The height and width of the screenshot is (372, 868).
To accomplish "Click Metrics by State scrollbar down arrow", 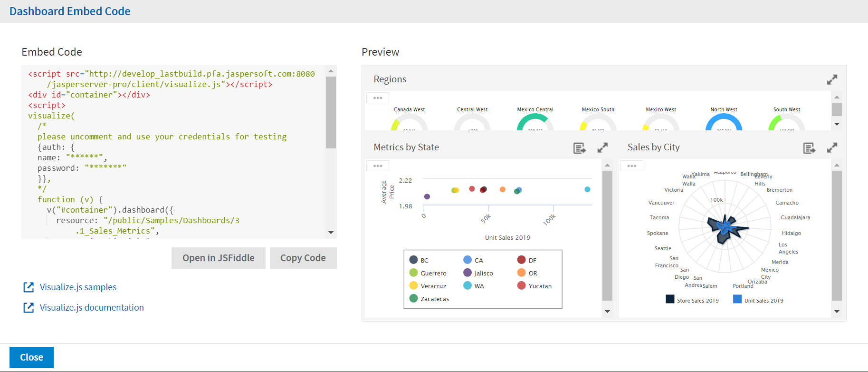I will [607, 312].
